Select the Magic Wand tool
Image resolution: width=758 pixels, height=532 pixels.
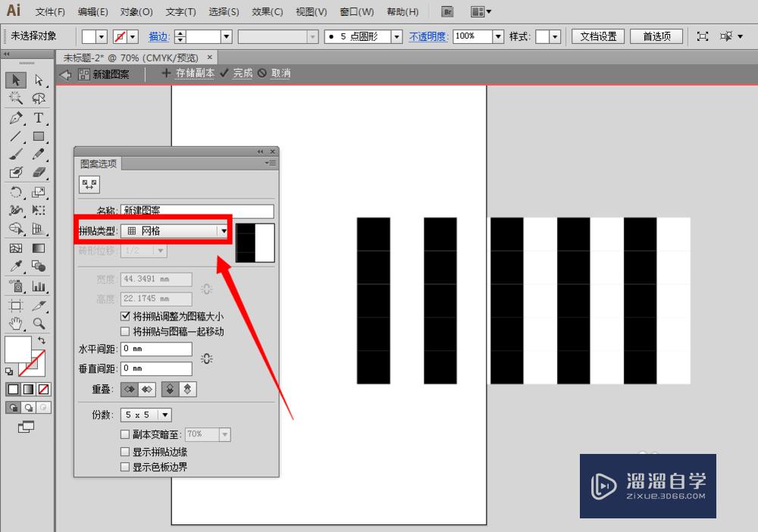15,98
